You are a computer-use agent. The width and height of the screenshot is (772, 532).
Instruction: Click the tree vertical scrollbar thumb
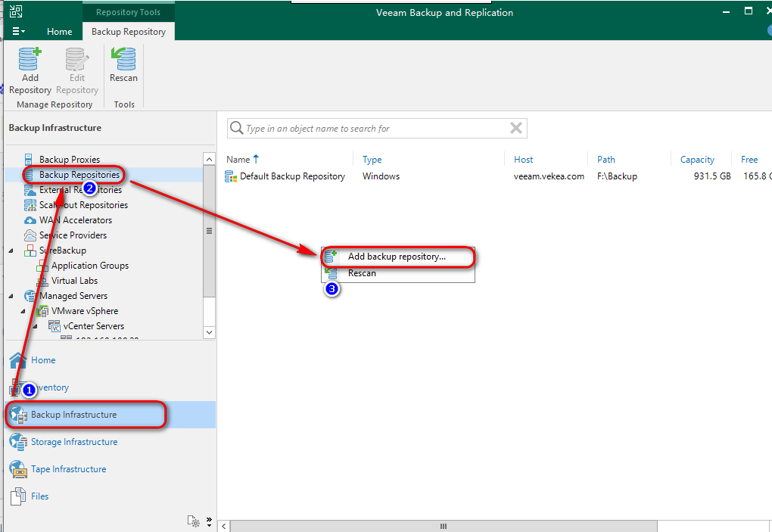tap(209, 232)
